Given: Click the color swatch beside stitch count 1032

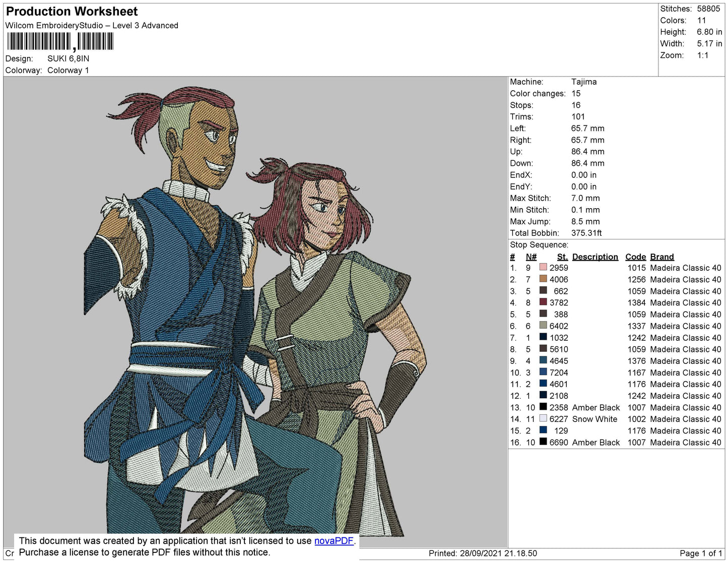Looking at the screenshot, I should pyautogui.click(x=543, y=338).
